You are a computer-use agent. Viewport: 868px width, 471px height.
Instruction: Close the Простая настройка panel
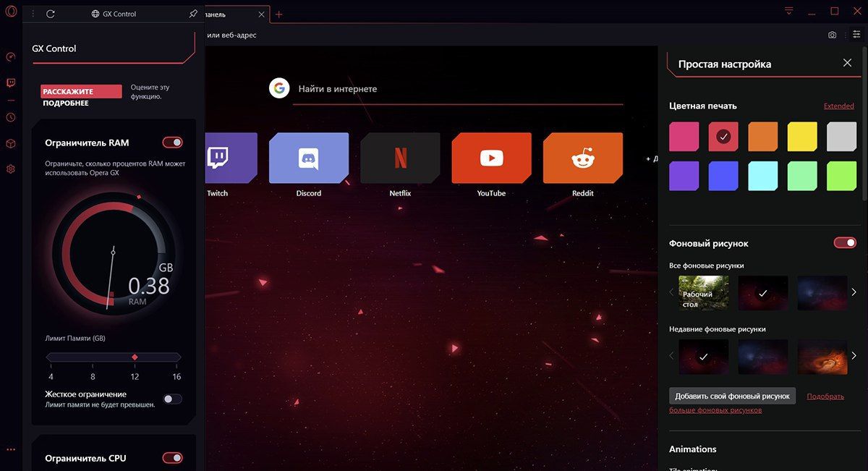[847, 63]
